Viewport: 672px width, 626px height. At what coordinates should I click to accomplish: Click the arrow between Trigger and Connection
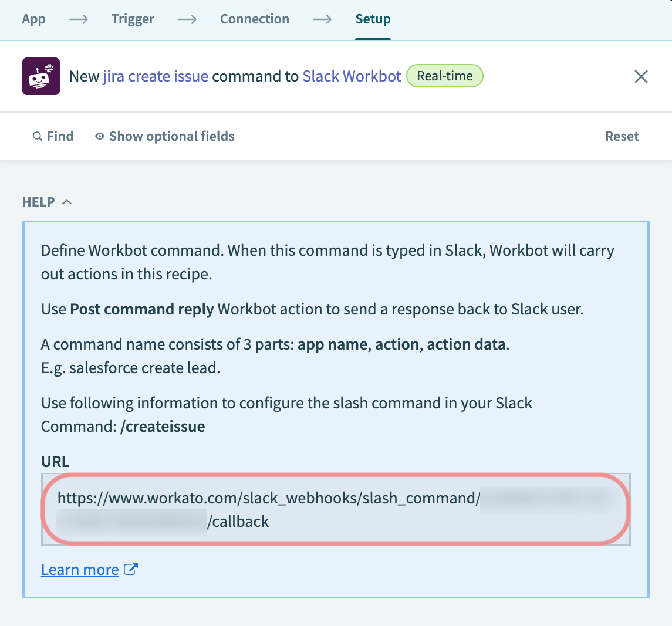click(187, 19)
